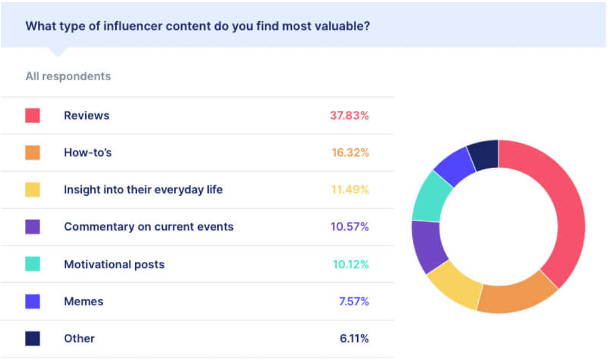Click the teal Motivational posts swatch
This screenshot has width=608, height=364.
(x=32, y=264)
